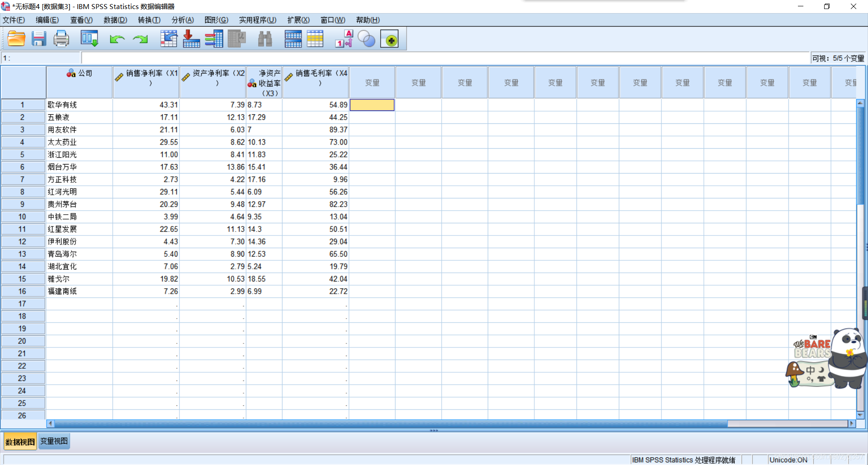
Task: Click the Go to variable icon
Action: (191, 39)
